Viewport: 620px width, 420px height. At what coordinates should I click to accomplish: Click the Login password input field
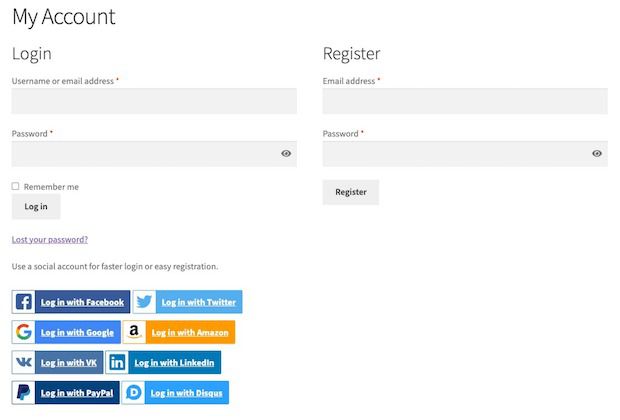click(145, 153)
